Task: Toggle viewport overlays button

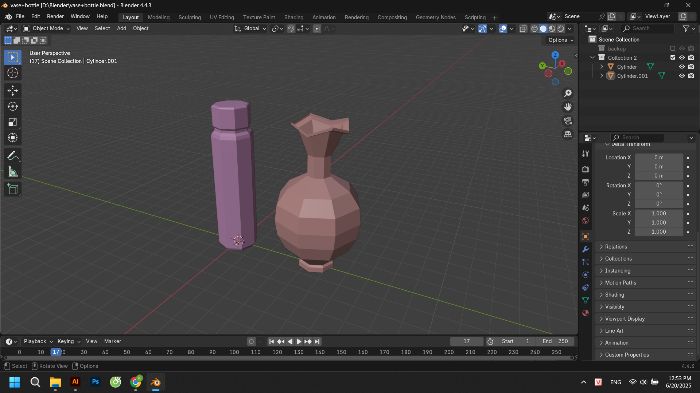Action: 503,29
